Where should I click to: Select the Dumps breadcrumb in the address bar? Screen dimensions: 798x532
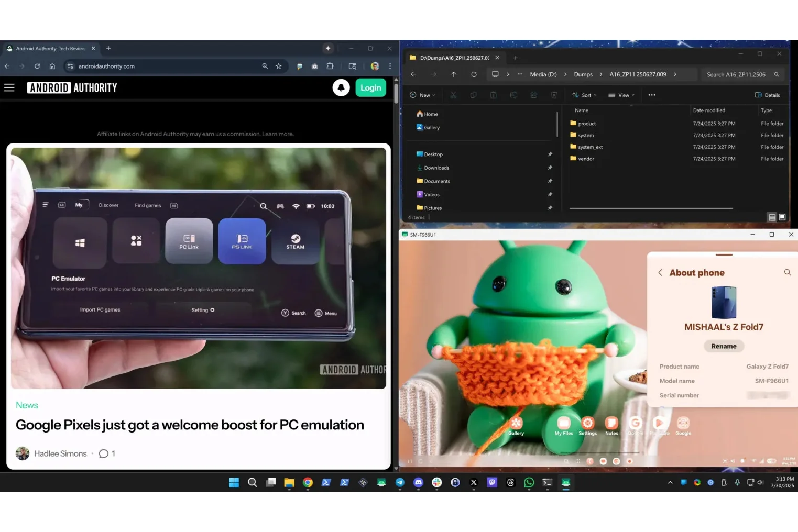(x=583, y=74)
